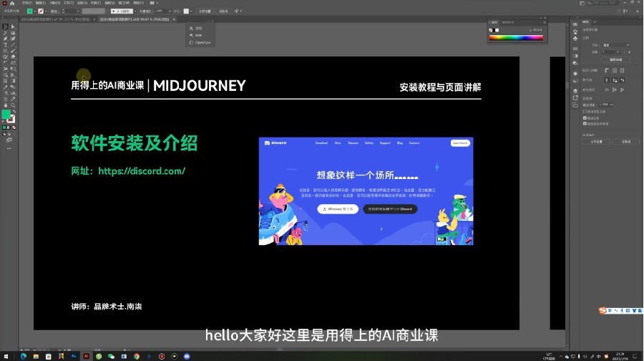Open the 帮助(H) menu

point(138,3)
